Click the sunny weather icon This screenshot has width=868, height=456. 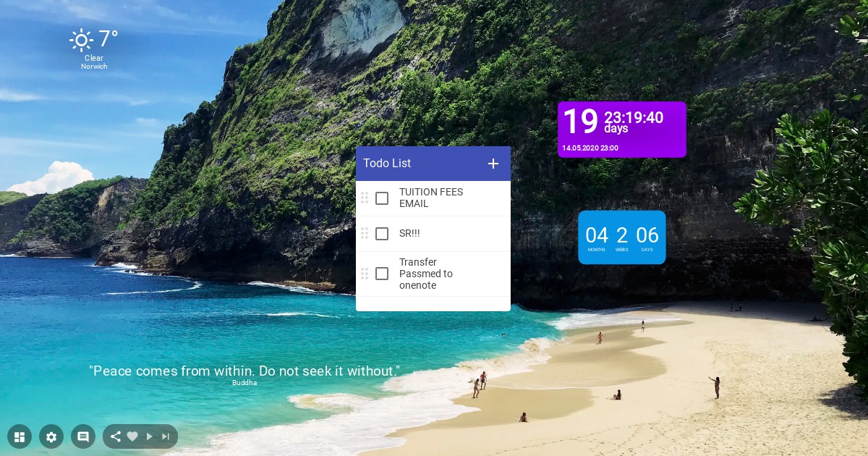pyautogui.click(x=82, y=40)
